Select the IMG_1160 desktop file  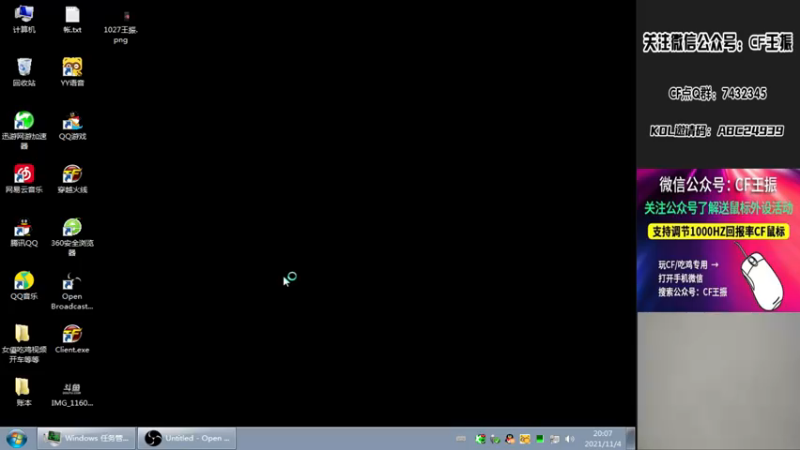tap(72, 394)
